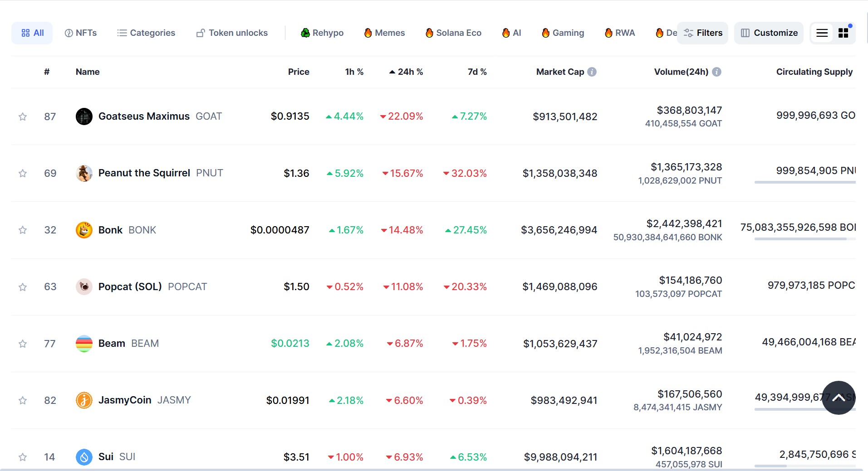This screenshot has width=868, height=471.
Task: Switch to the NFTs tab
Action: pos(81,33)
